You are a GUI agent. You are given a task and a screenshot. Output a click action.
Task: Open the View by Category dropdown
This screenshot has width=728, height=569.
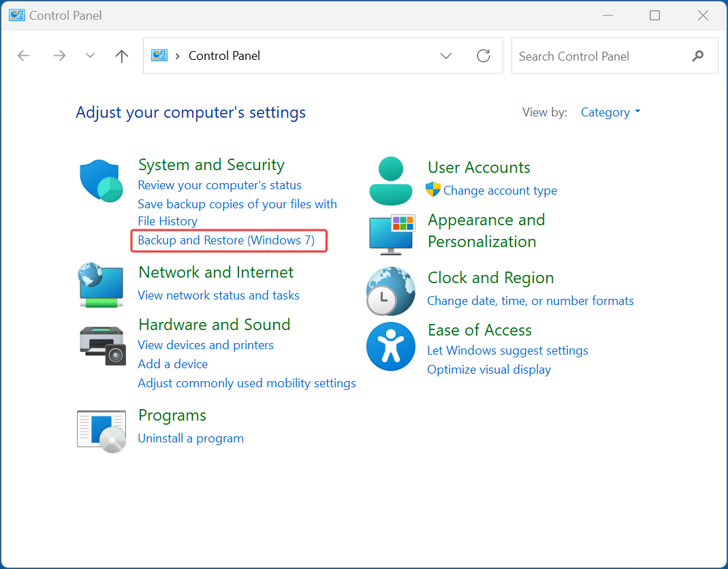click(x=610, y=112)
